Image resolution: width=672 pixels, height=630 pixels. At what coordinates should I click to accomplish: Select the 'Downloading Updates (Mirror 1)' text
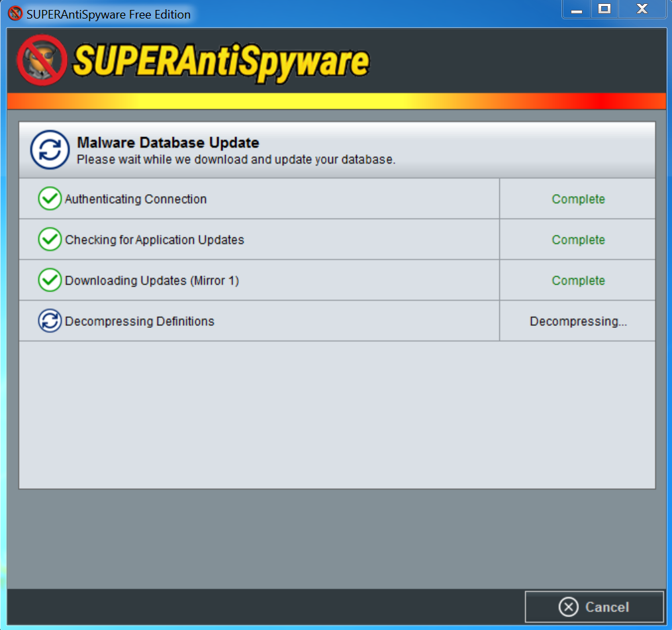pos(152,280)
